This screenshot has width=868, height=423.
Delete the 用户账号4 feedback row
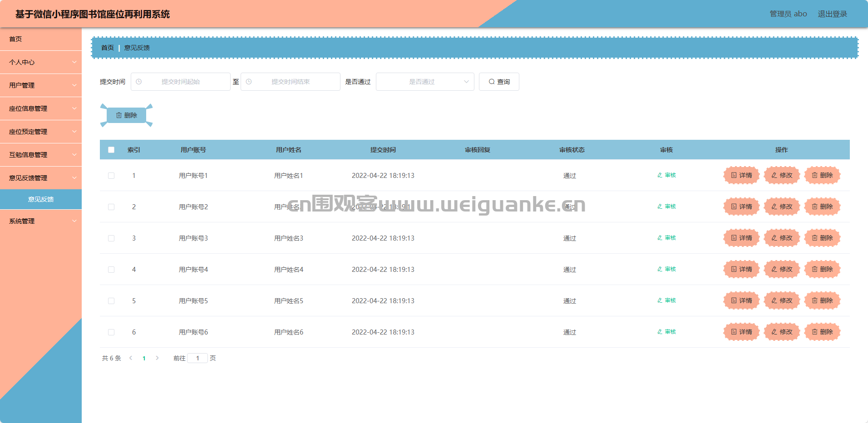(x=822, y=269)
